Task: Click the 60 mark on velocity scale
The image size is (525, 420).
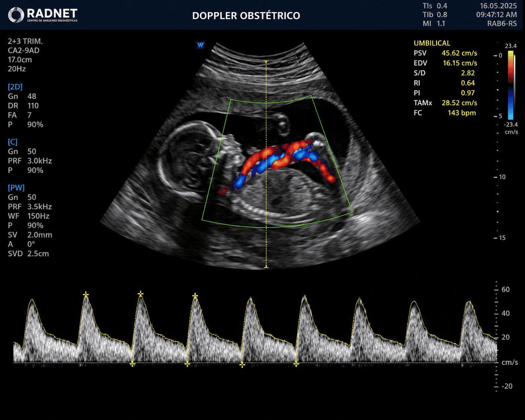Action: [x=506, y=289]
